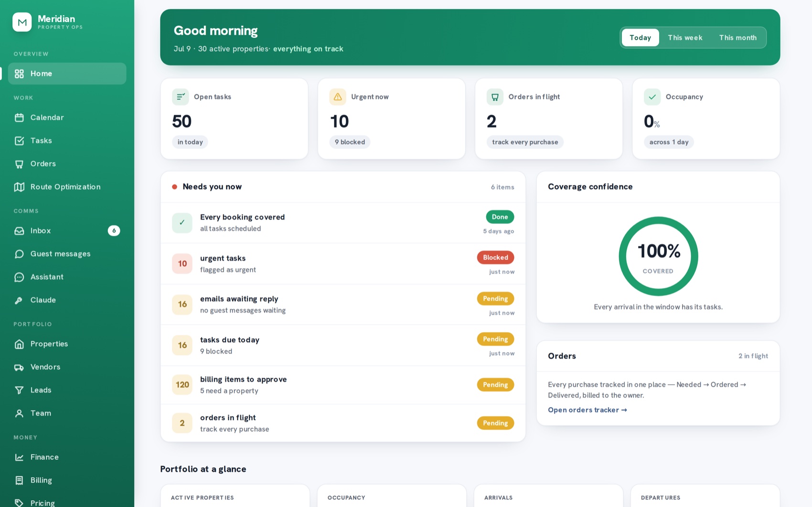This screenshot has width=812, height=507.
Task: Open the Inbox menu item
Action: click(67, 231)
